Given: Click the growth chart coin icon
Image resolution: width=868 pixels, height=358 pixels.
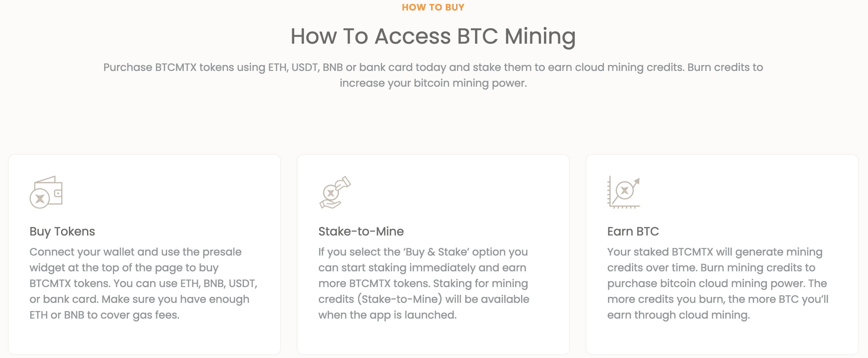Looking at the screenshot, I should point(623,192).
